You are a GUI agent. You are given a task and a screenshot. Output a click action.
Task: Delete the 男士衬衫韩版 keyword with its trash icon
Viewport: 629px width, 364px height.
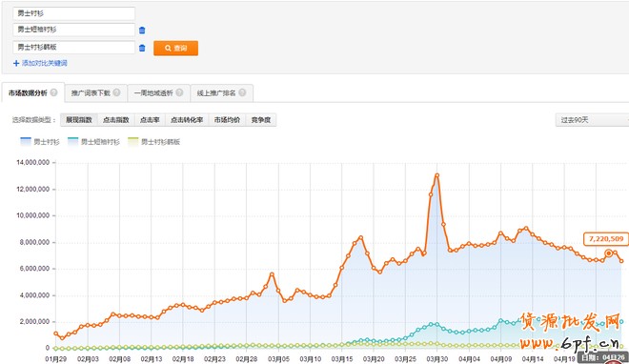click(x=142, y=48)
